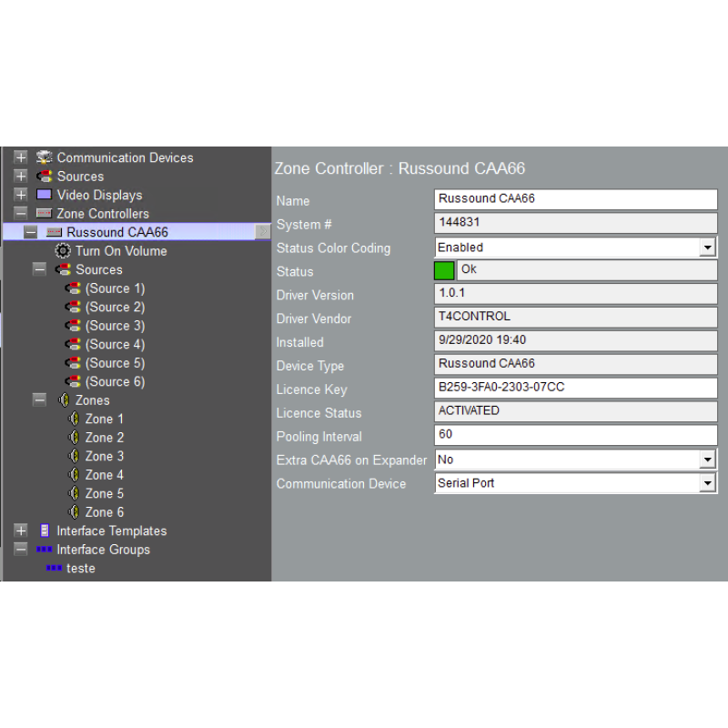Select the Turn On Volume tree item
728x728 pixels.
[121, 251]
